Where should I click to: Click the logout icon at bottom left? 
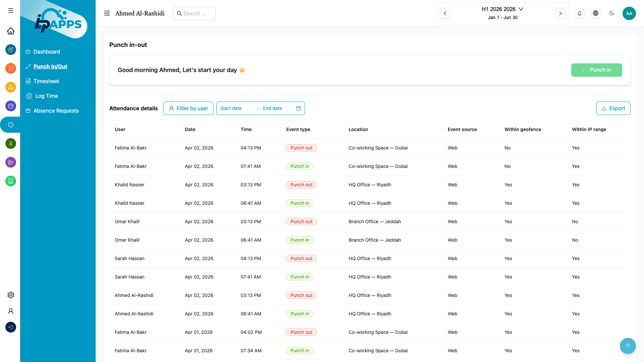pyautogui.click(x=11, y=327)
